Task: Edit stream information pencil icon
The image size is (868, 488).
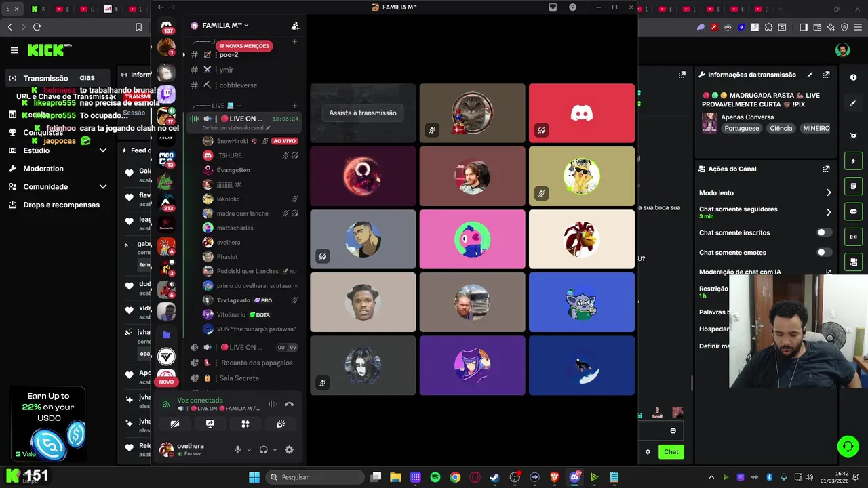Action: click(810, 75)
